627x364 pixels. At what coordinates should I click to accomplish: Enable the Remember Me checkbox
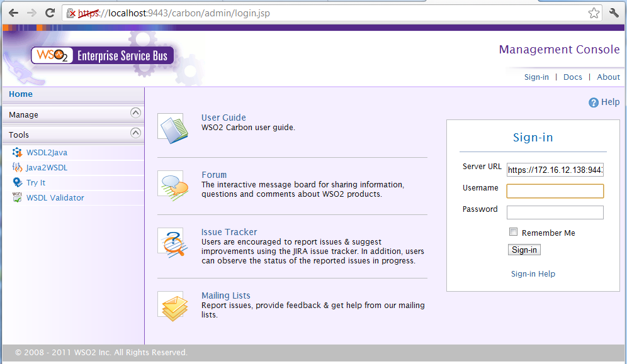click(514, 232)
